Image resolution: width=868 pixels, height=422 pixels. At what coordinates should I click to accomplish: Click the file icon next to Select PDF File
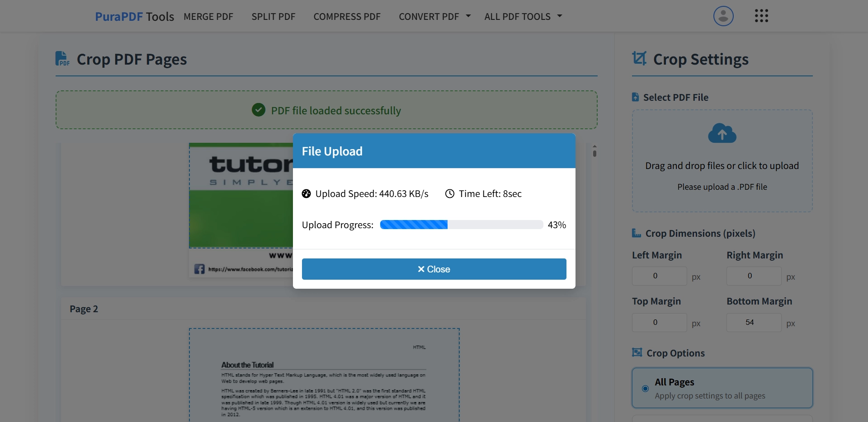coord(635,97)
